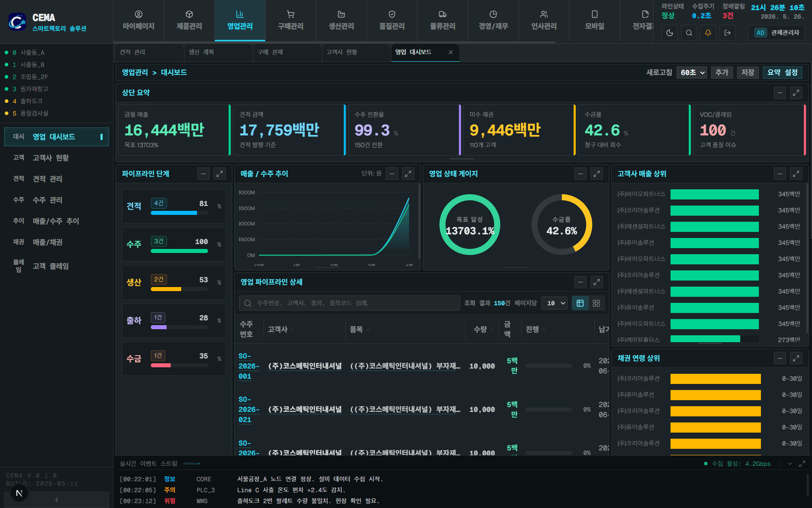Maximize the 파이프라인 단계 panel
The height and width of the screenshot is (508, 812).
click(220, 174)
